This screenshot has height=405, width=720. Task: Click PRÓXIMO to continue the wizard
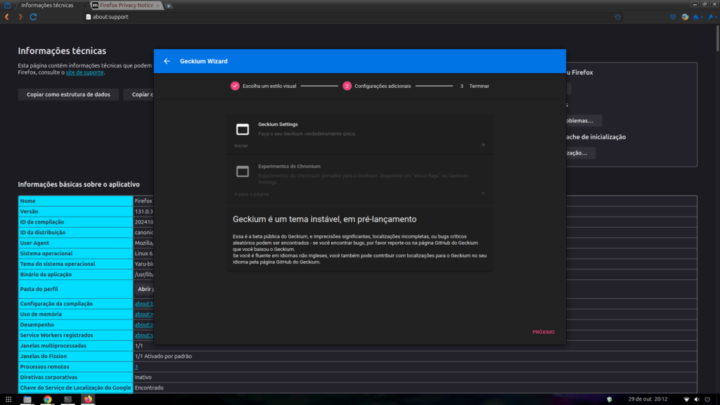[543, 332]
